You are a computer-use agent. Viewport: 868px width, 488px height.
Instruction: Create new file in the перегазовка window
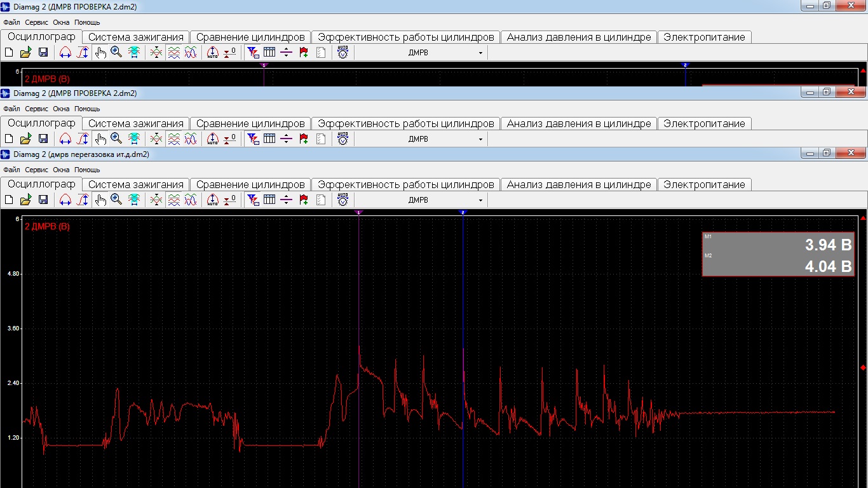click(x=9, y=200)
